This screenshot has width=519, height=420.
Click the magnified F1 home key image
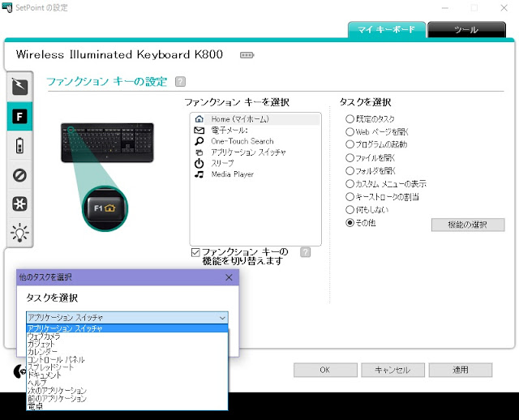click(x=105, y=208)
